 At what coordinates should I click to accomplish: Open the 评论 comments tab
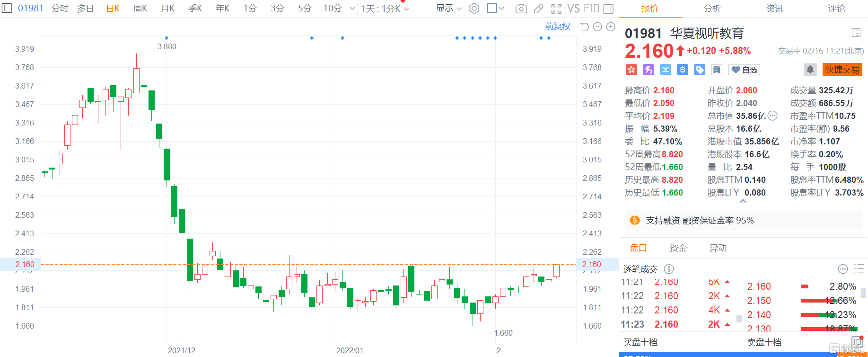tap(836, 9)
